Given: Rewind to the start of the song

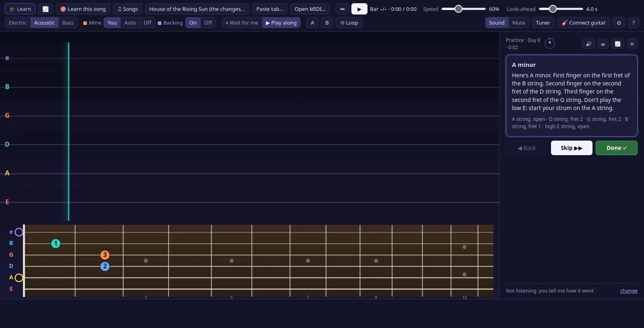Looking at the screenshot, I should pyautogui.click(x=342, y=9).
